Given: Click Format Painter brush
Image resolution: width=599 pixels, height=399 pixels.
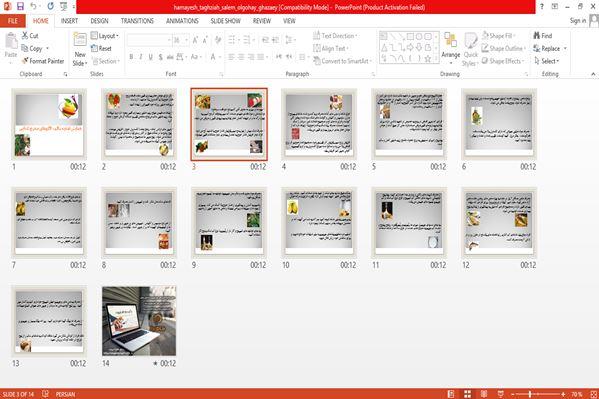Looking at the screenshot, I should tap(43, 61).
